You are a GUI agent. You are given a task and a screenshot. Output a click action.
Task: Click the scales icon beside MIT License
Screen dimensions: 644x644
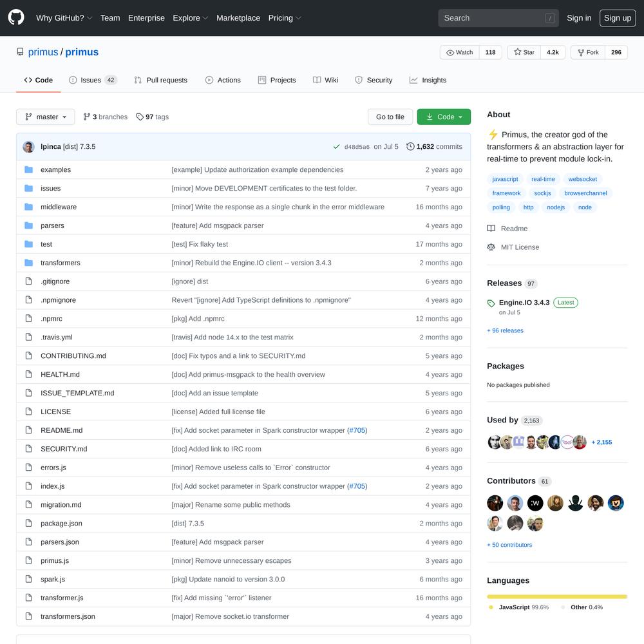tap(491, 247)
